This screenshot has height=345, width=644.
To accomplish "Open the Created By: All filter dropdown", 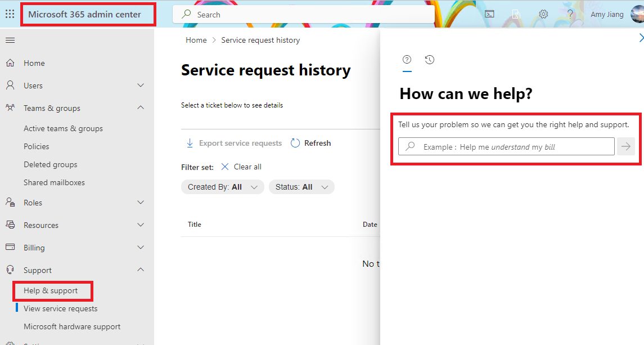I will [222, 186].
